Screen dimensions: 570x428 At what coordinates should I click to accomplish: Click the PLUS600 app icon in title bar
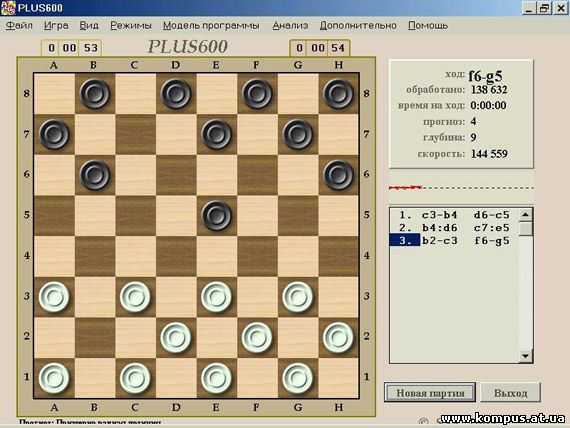pyautogui.click(x=8, y=8)
